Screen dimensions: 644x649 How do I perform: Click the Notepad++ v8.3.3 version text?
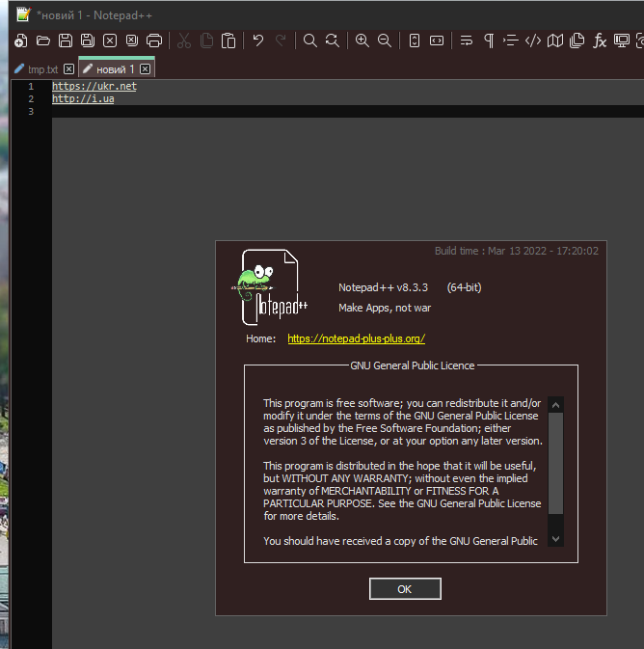(384, 287)
